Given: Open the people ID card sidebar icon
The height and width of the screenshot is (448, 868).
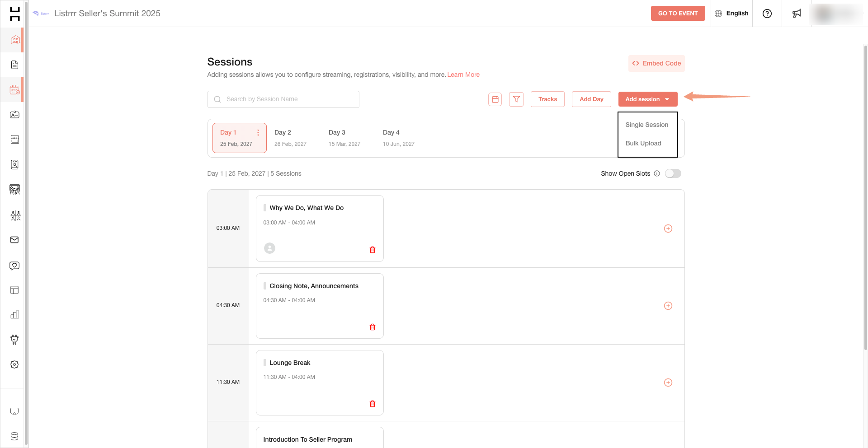Looking at the screenshot, I should pyautogui.click(x=15, y=115).
